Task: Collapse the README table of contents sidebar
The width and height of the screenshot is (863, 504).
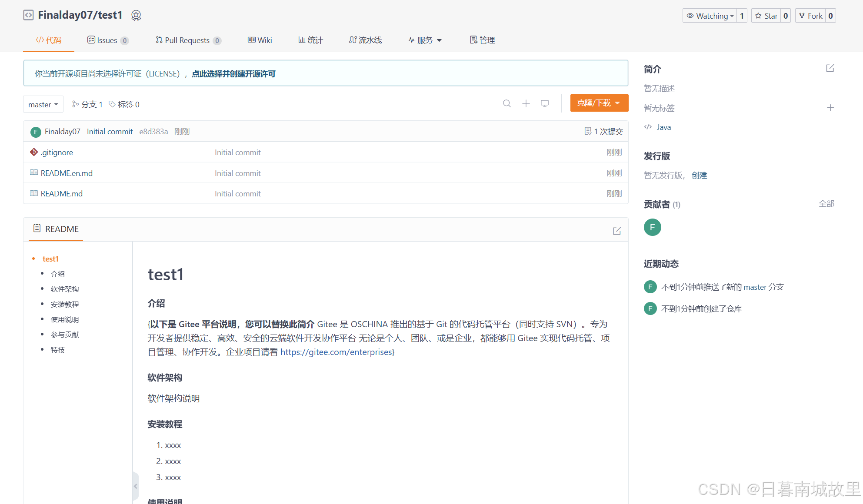Action: pyautogui.click(x=135, y=486)
